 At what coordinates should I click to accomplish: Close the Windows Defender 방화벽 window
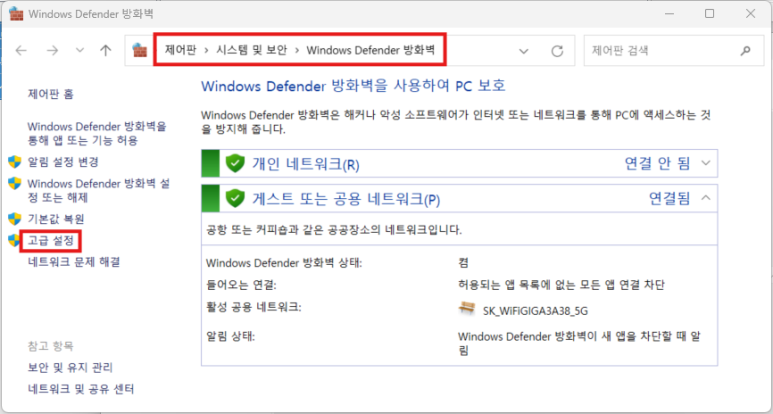750,14
